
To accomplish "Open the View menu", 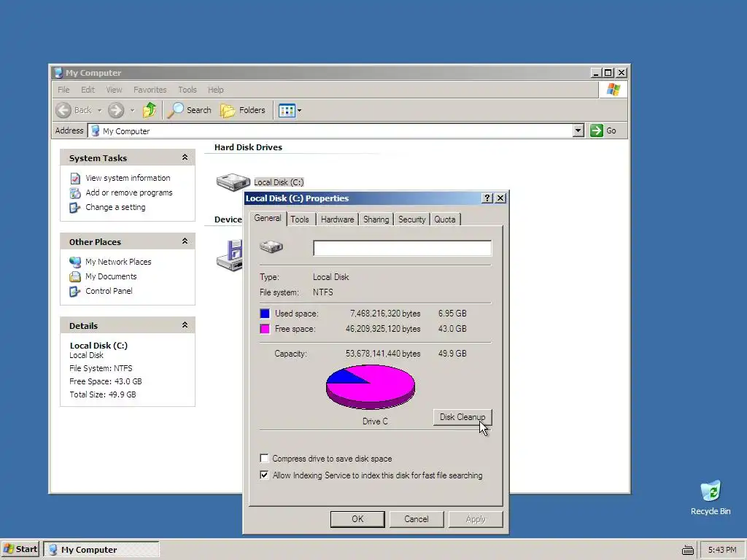I will tap(114, 90).
